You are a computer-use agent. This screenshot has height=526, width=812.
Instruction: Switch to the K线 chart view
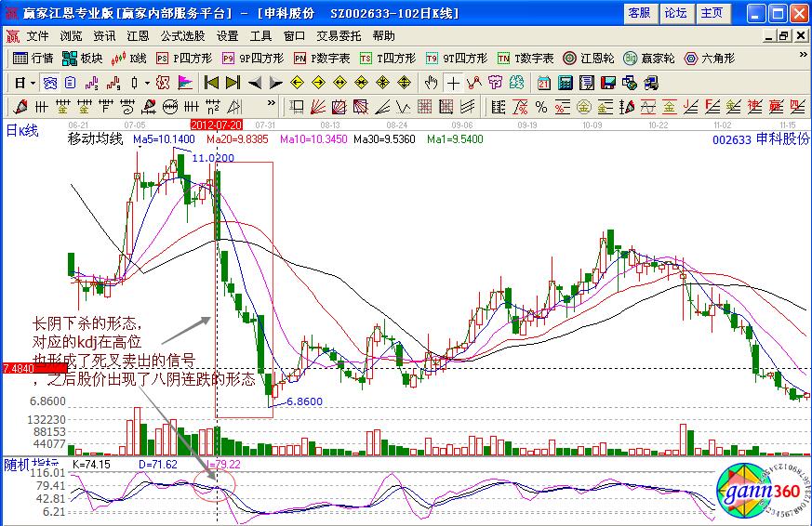(x=129, y=58)
